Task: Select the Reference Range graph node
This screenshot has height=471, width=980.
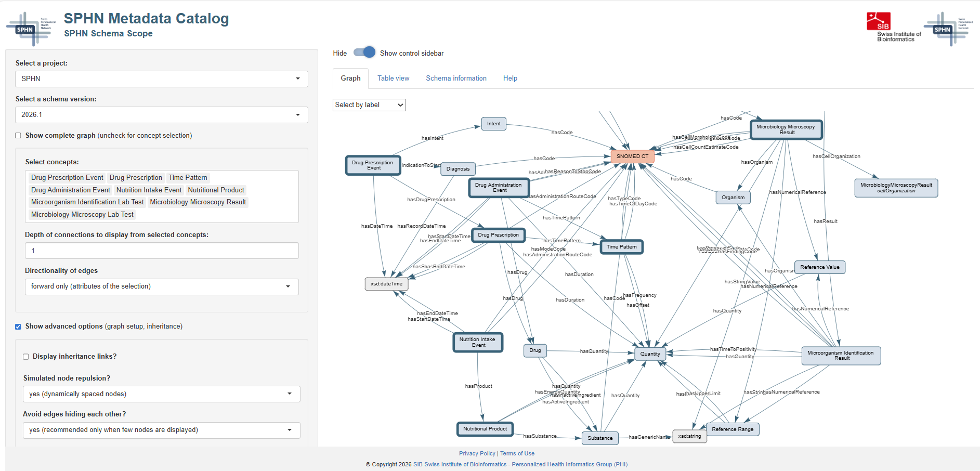Action: [732, 429]
